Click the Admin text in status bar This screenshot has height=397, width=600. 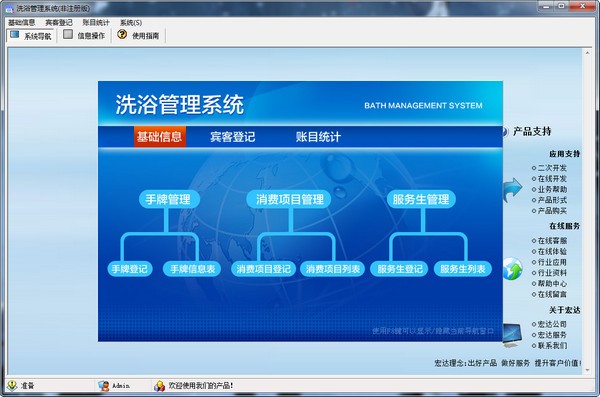[x=121, y=386]
